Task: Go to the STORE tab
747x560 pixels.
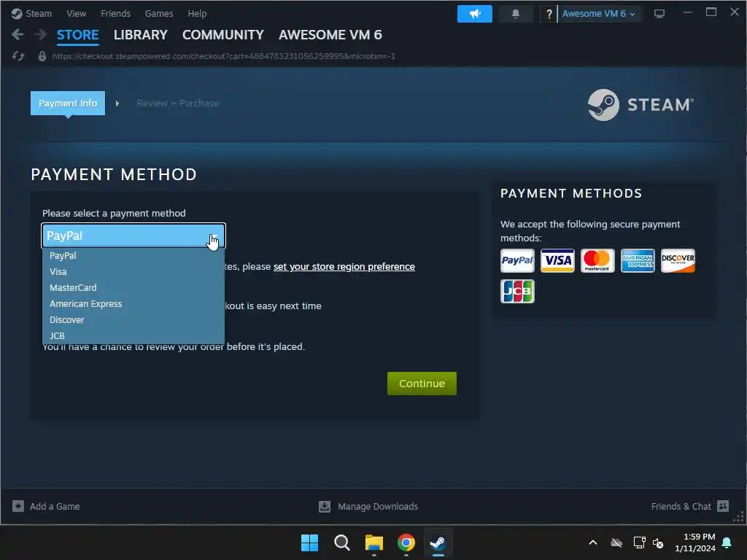Action: [x=77, y=35]
